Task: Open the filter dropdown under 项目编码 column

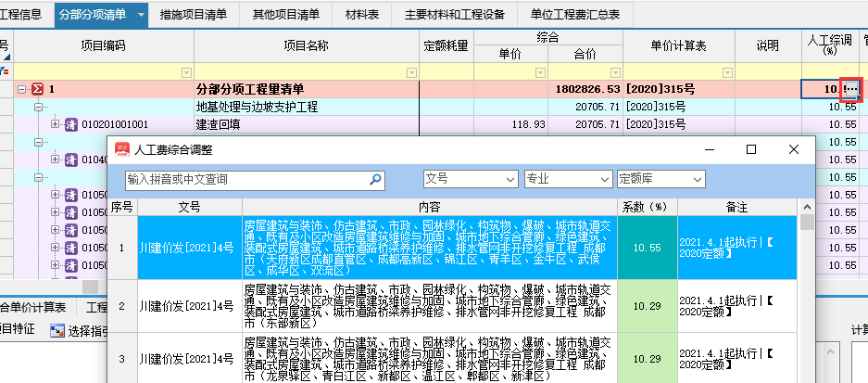Action: [188, 72]
